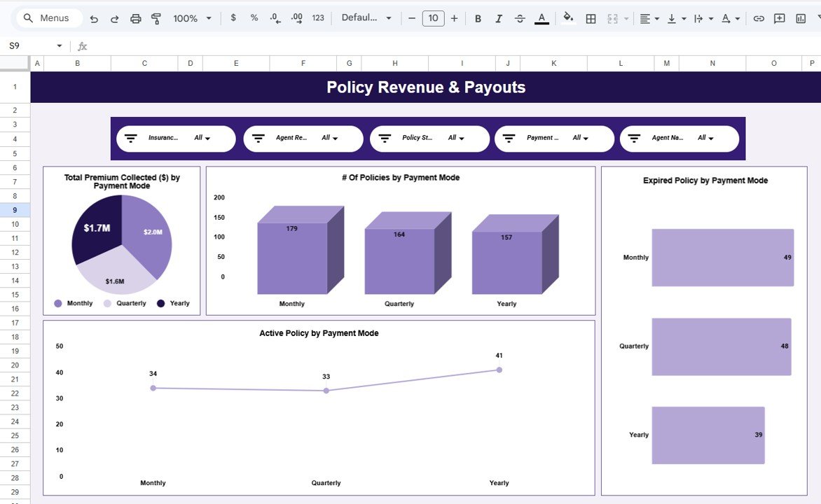Click the Insert link icon

(x=759, y=18)
